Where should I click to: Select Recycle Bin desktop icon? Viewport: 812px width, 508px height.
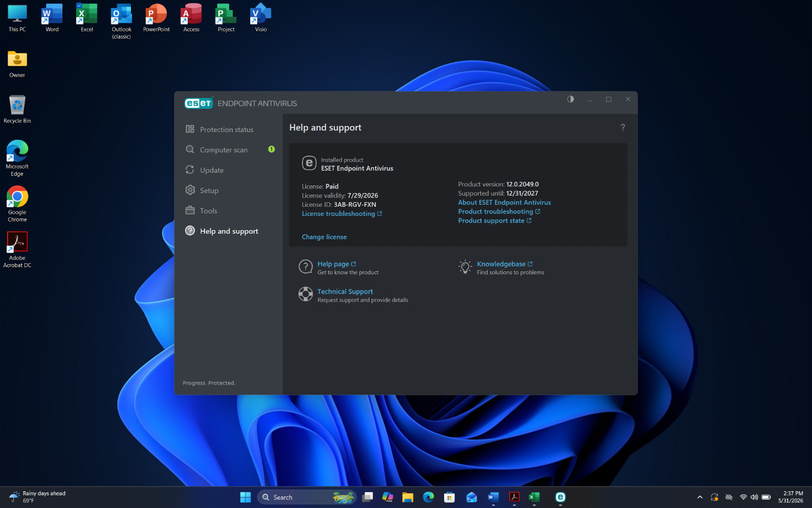pyautogui.click(x=17, y=109)
